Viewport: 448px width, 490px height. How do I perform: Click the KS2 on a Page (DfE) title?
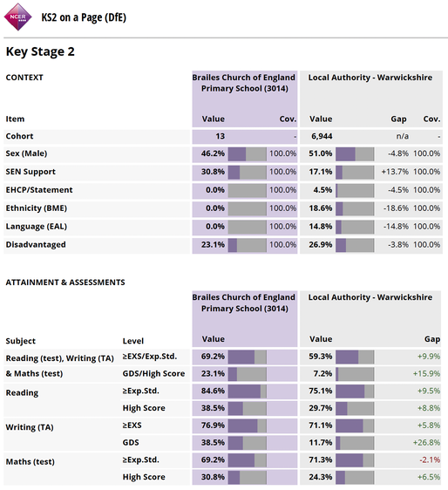tap(84, 17)
